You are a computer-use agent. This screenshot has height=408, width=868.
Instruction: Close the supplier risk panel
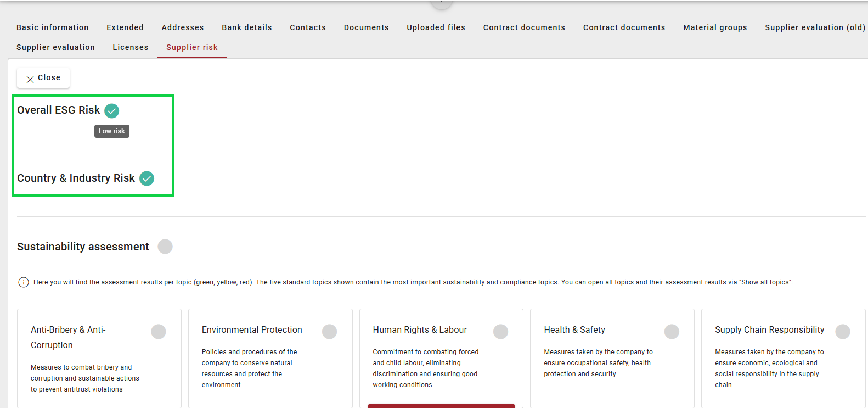[x=43, y=78]
